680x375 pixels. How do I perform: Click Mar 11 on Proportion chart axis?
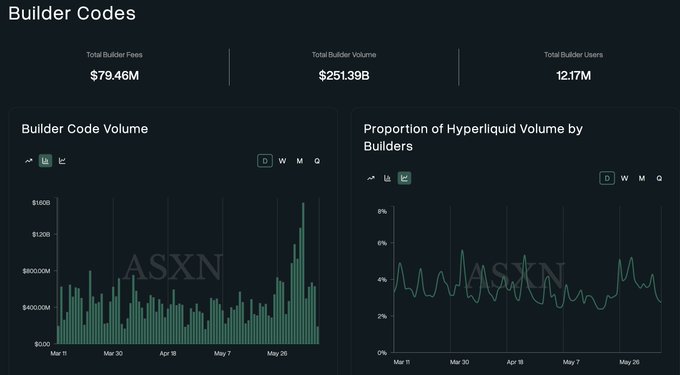pos(402,362)
